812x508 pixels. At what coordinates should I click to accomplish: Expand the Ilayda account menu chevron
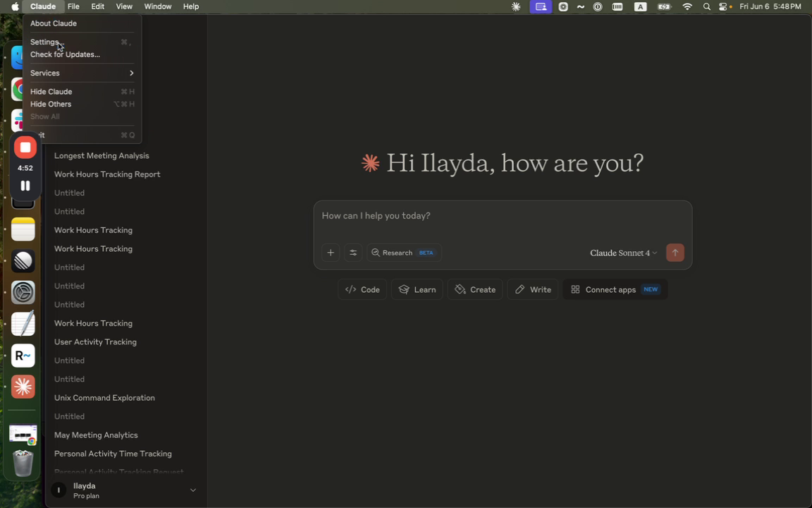point(192,490)
